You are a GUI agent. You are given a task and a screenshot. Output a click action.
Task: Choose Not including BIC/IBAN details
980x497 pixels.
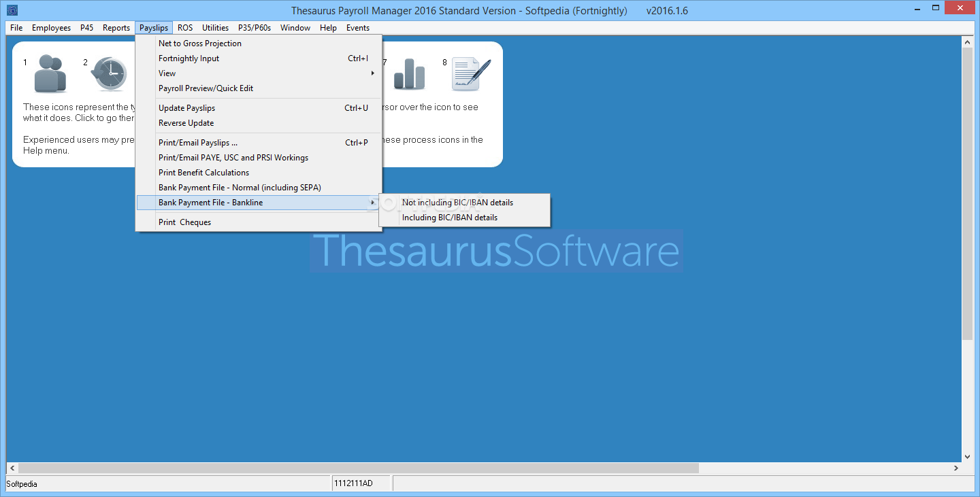coord(464,203)
